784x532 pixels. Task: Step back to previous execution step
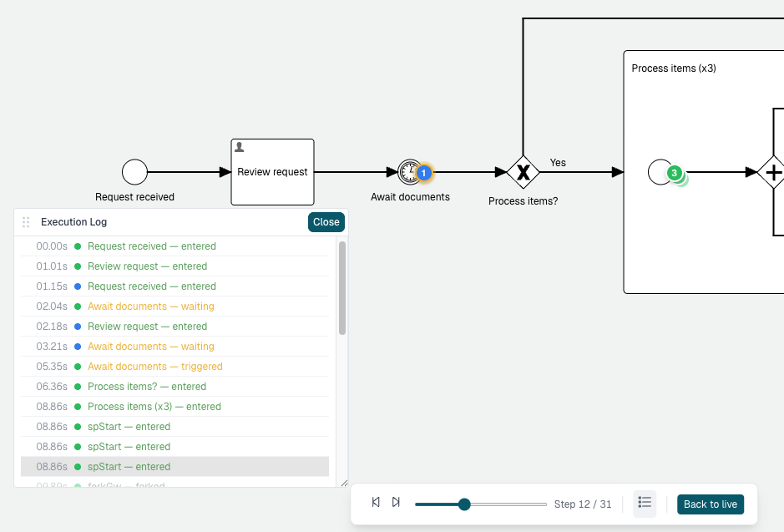[x=376, y=502]
